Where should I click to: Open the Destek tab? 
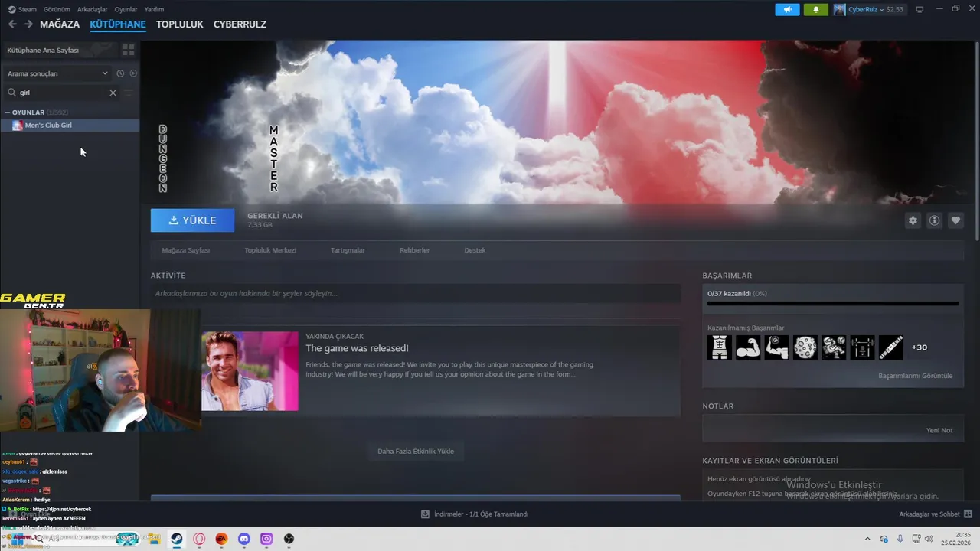pyautogui.click(x=475, y=250)
